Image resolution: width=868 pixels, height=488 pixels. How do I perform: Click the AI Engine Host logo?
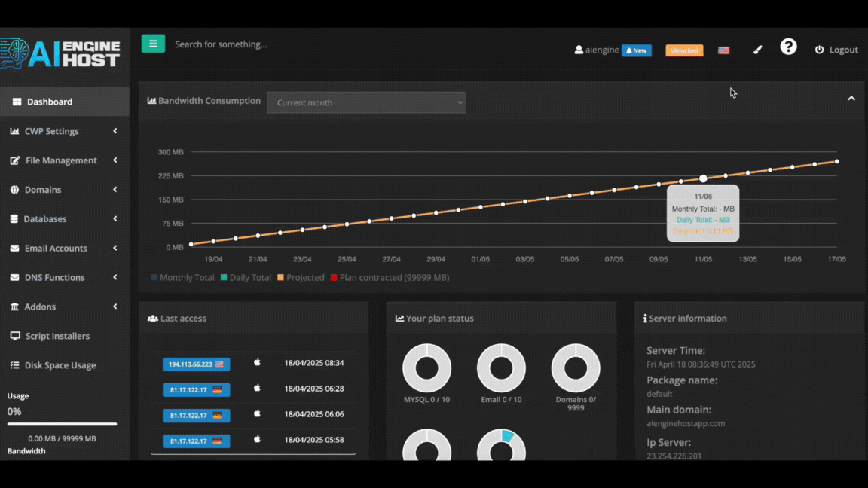(x=60, y=53)
